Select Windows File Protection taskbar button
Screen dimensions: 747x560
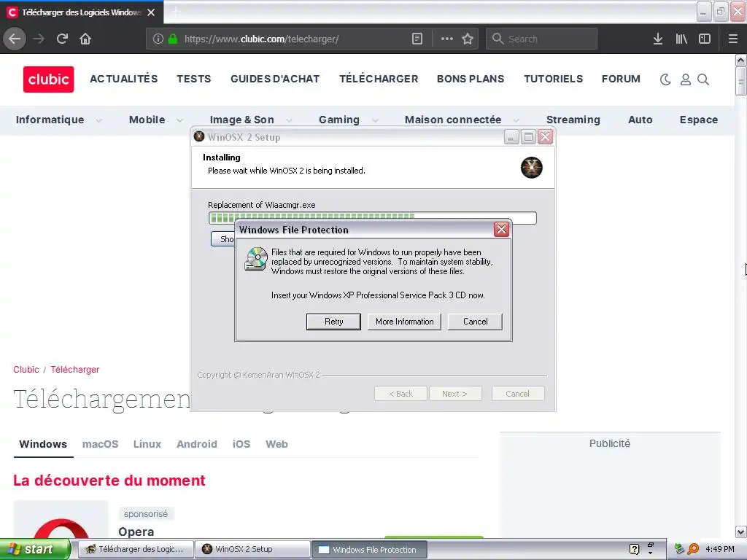[x=369, y=550]
